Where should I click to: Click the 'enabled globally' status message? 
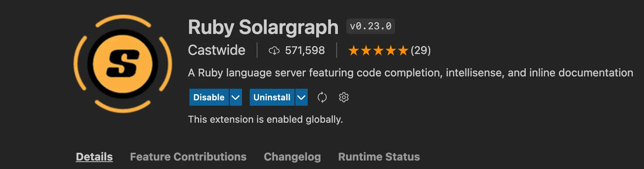265,119
